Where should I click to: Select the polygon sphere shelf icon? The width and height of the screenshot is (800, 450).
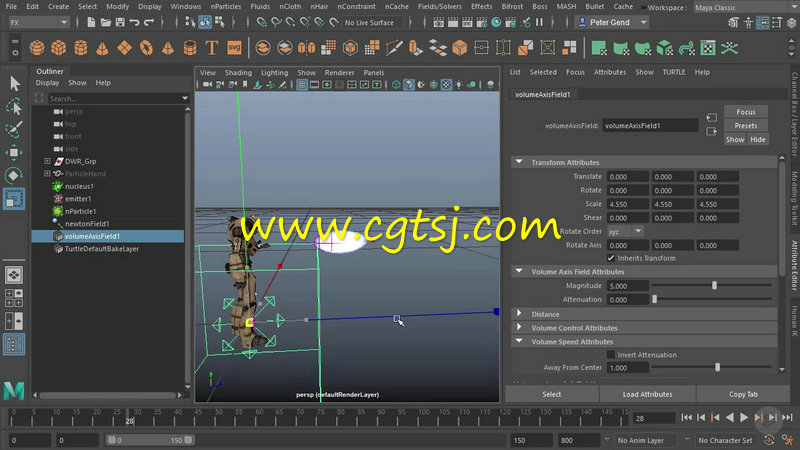37,48
